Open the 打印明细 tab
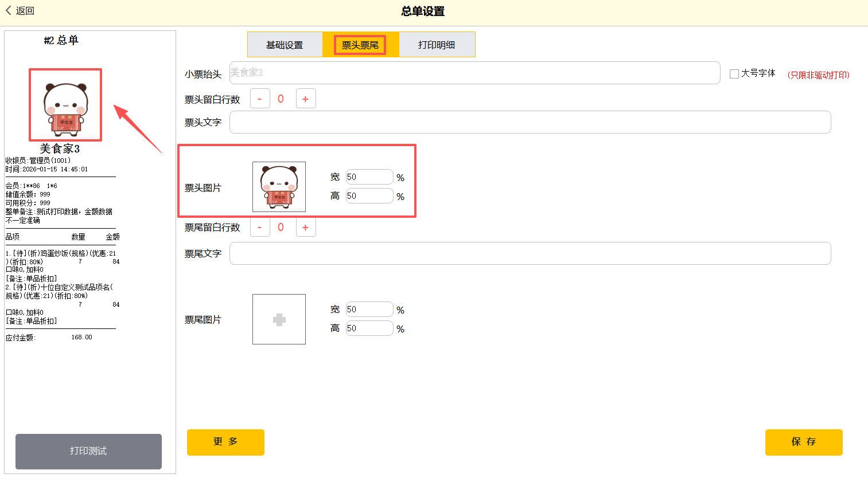 (437, 45)
